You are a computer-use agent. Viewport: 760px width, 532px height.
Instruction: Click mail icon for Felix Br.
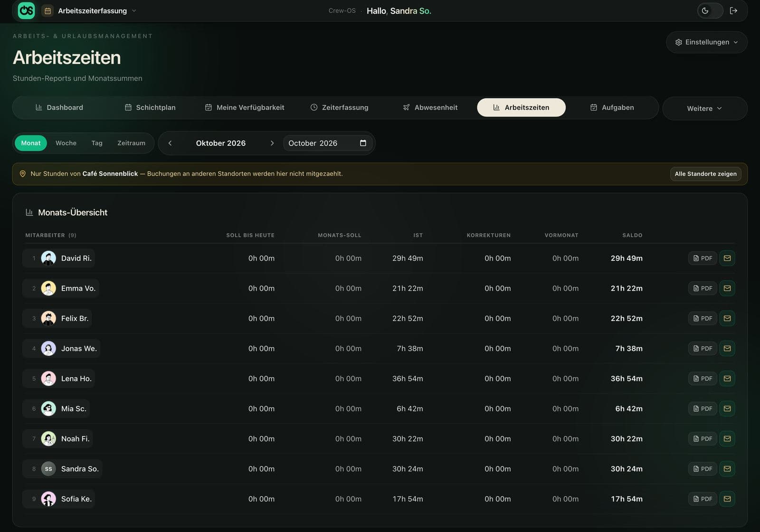pyautogui.click(x=727, y=318)
